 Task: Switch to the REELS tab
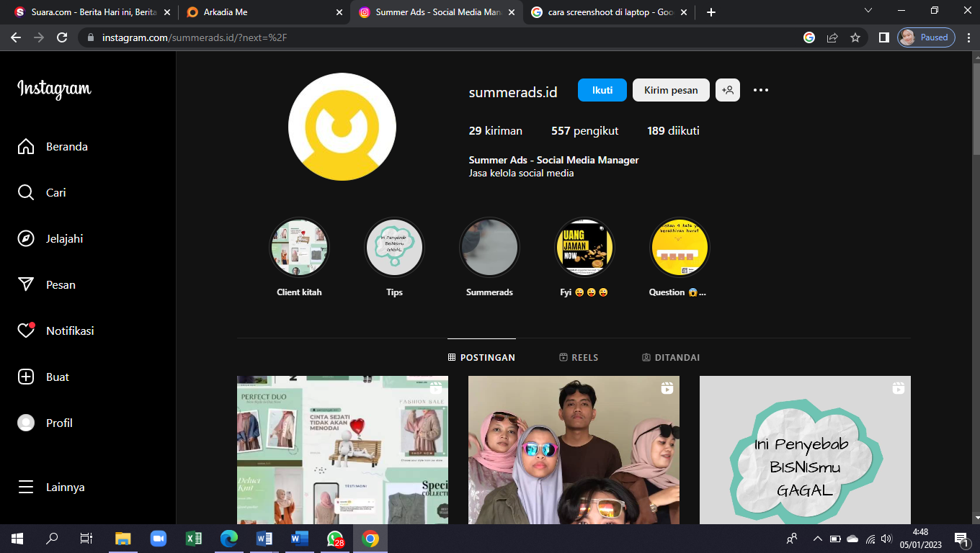(x=579, y=358)
